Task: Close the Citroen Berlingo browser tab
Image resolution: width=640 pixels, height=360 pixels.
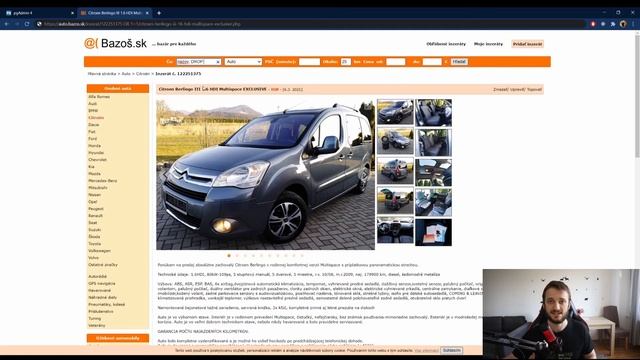Action: coord(147,13)
